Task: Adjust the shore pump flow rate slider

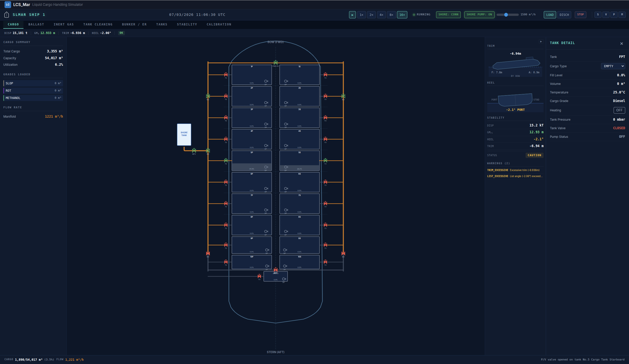Action: [x=506, y=15]
